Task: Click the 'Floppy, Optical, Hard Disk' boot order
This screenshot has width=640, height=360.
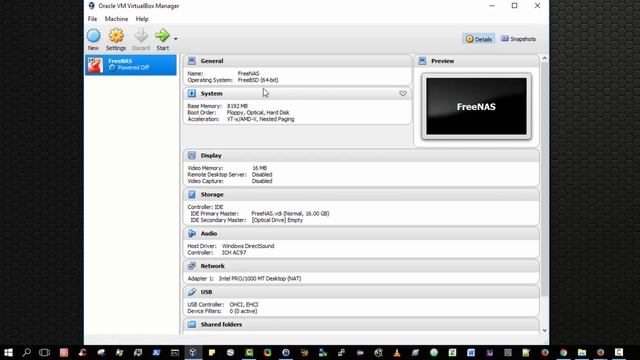Action: 258,113
